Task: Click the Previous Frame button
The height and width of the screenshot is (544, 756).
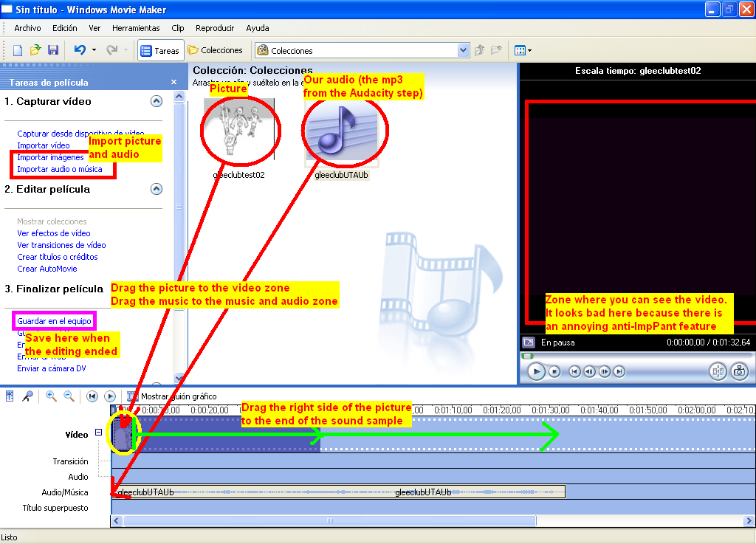Action: click(x=589, y=371)
